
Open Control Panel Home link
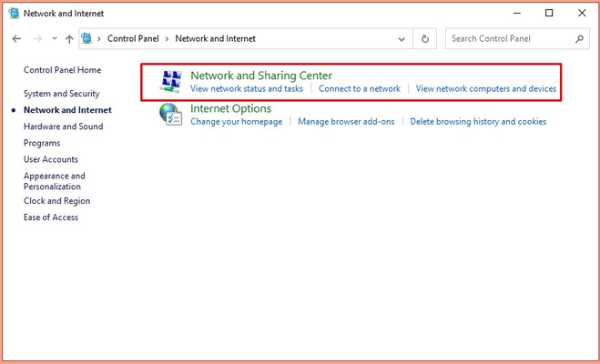(x=63, y=70)
